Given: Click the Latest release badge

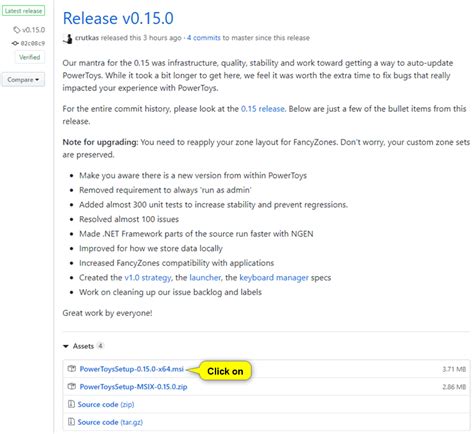Looking at the screenshot, I should (x=23, y=11).
